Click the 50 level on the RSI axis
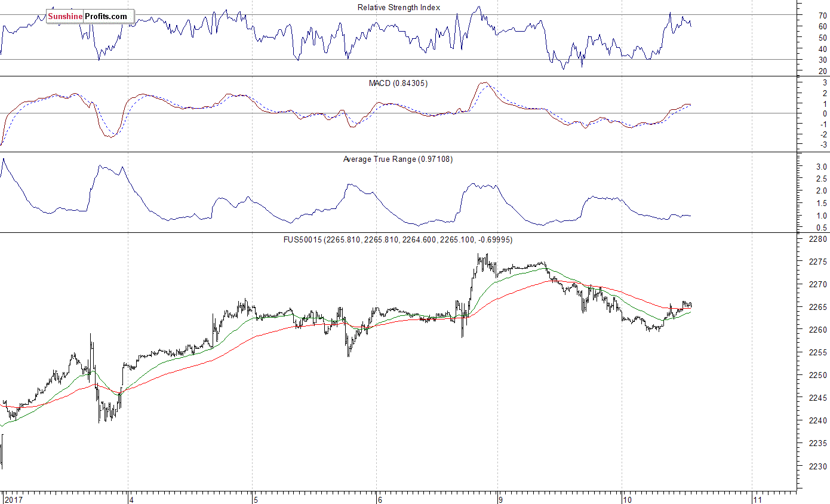The width and height of the screenshot is (830, 504). coord(823,38)
